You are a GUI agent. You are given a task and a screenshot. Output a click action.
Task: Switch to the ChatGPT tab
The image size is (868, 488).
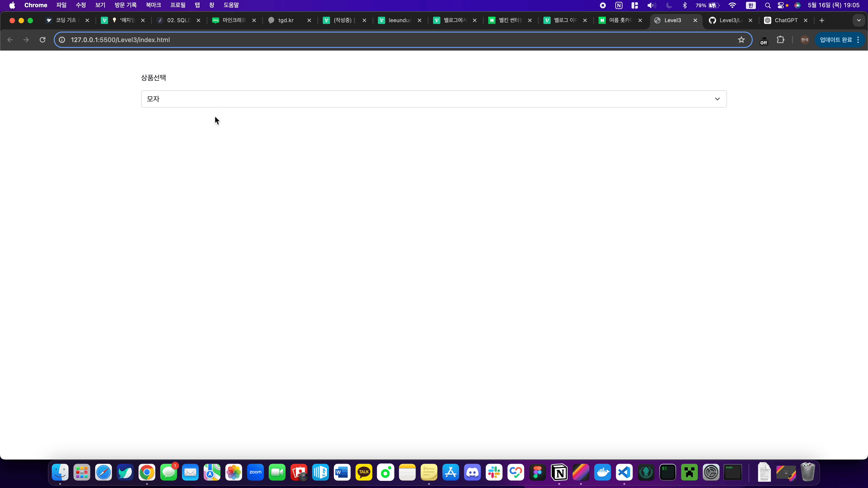coord(785,20)
